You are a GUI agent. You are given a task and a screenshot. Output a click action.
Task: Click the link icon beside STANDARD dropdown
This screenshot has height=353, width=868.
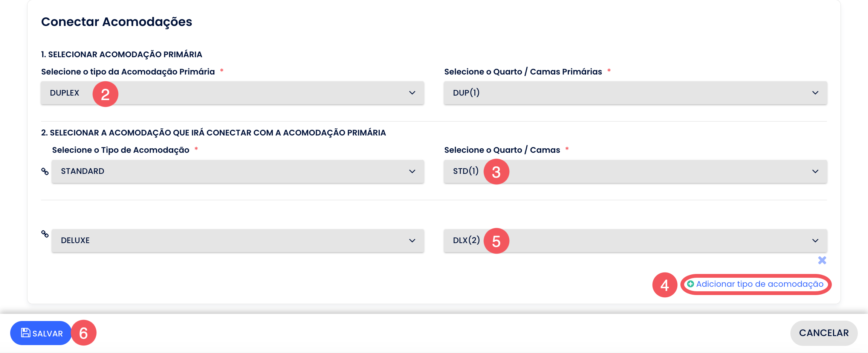[x=45, y=171]
